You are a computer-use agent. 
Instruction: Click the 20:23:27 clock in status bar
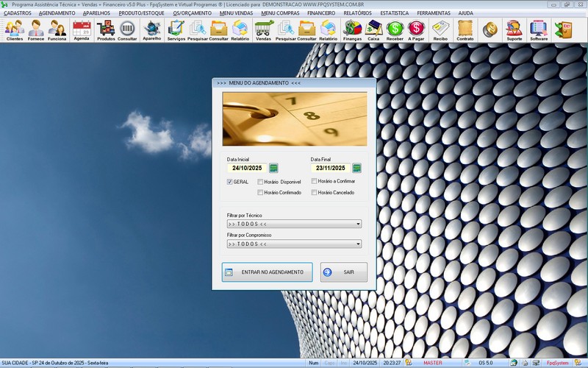pos(392,363)
